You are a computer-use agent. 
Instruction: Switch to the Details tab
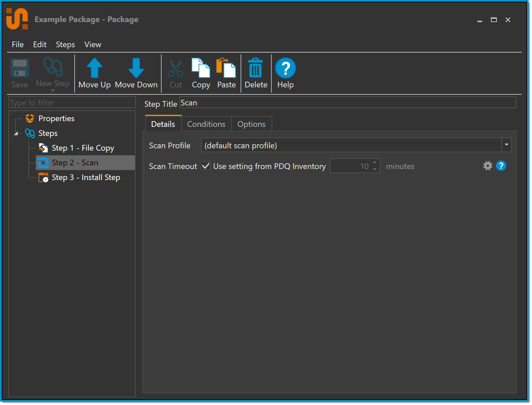click(x=163, y=124)
